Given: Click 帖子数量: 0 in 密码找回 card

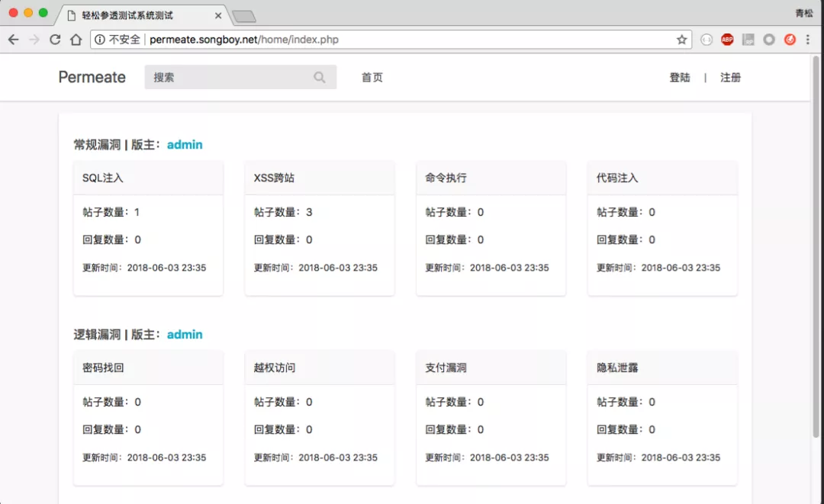Looking at the screenshot, I should [111, 402].
